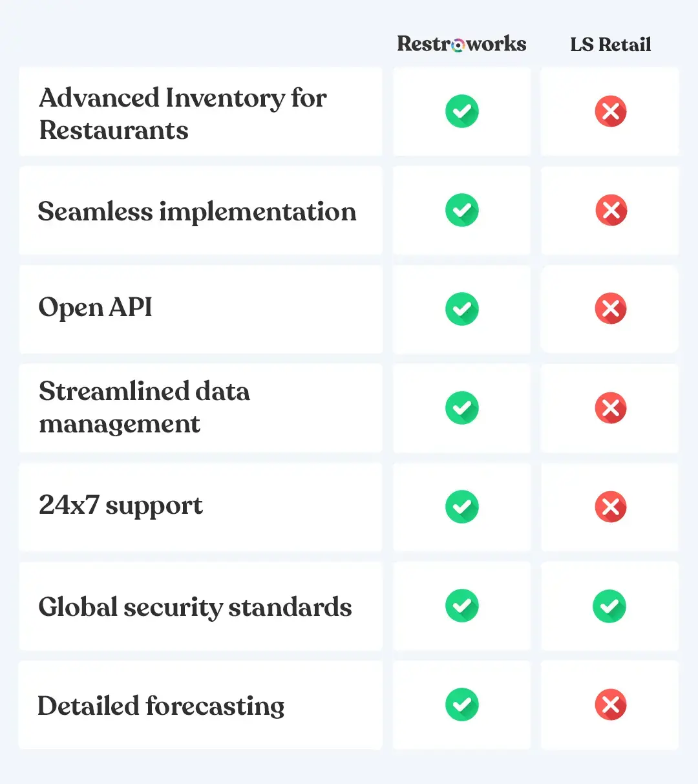Viewport: 698px width, 784px height.
Task: Select the Open API feature label
Action: tap(96, 307)
